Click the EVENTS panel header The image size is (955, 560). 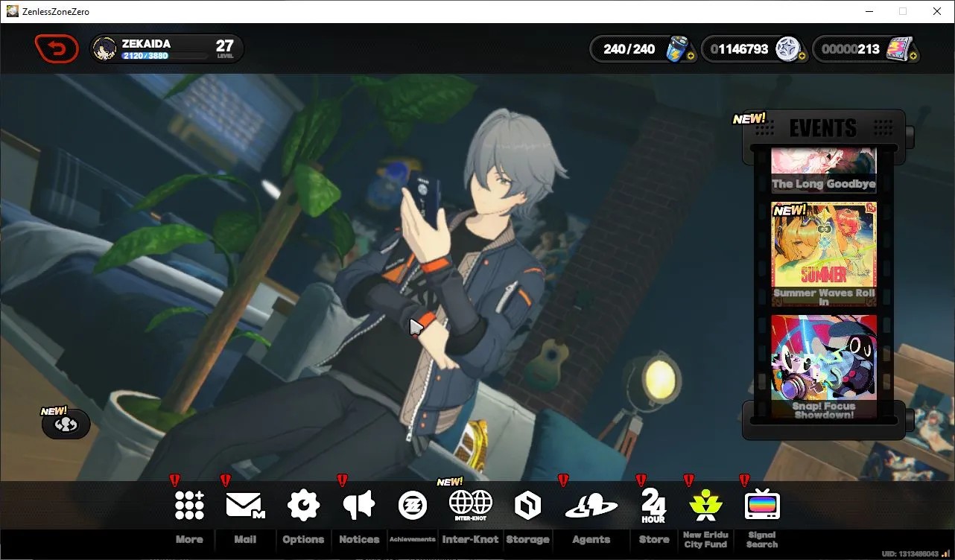point(823,128)
